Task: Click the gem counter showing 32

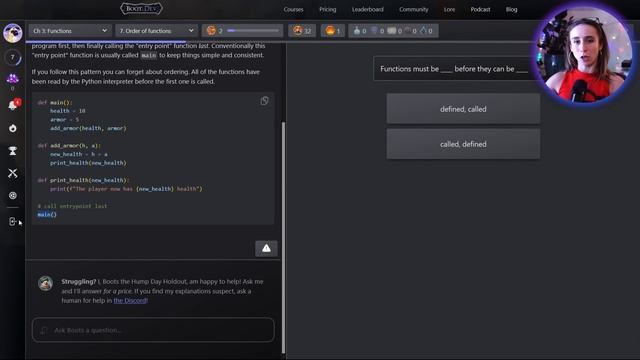Action: (x=302, y=31)
